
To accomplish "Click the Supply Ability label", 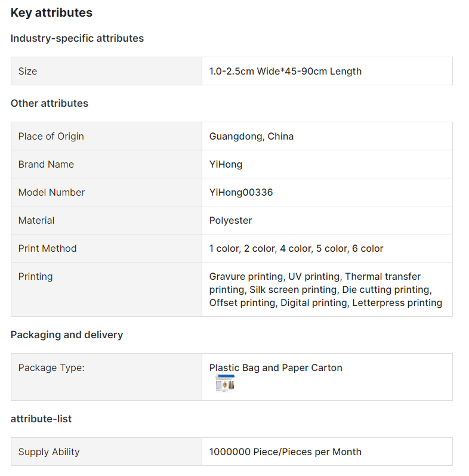I will (49, 452).
